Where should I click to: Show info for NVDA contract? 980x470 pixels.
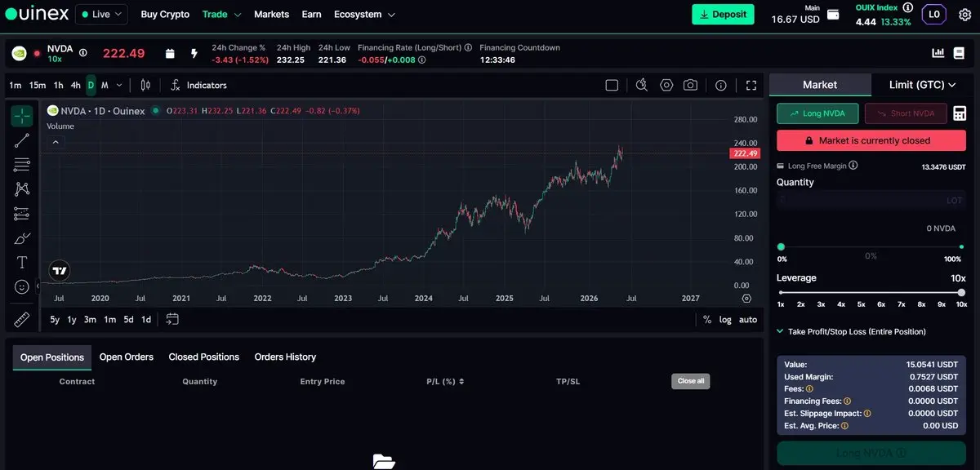pyautogui.click(x=83, y=53)
